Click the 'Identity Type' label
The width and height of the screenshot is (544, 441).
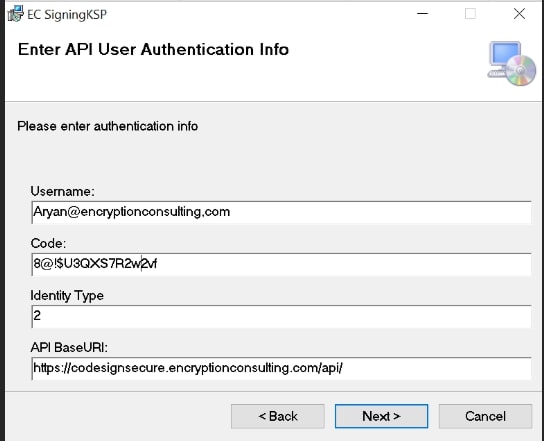click(67, 296)
